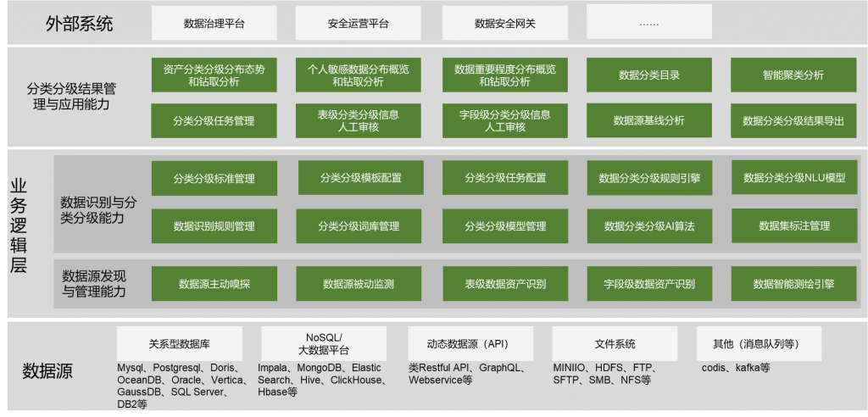The height and width of the screenshot is (417, 868).
Task: Open 数据分类分级AI算法 block
Action: tap(650, 226)
